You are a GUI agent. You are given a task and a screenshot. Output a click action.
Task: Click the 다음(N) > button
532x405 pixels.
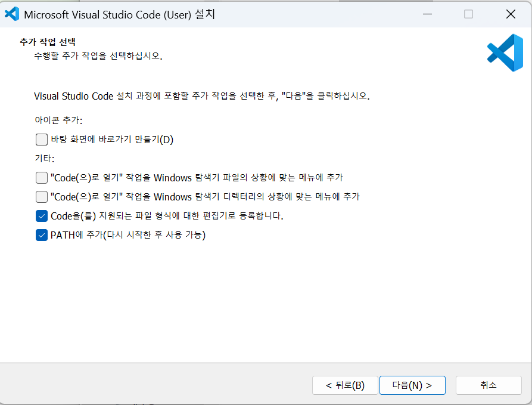click(x=412, y=385)
